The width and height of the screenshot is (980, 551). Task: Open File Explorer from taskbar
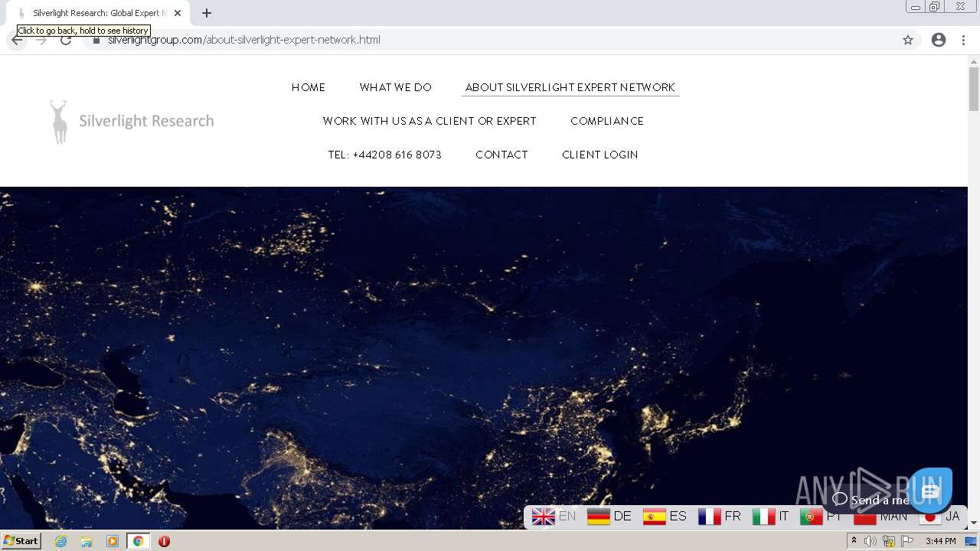(x=87, y=541)
